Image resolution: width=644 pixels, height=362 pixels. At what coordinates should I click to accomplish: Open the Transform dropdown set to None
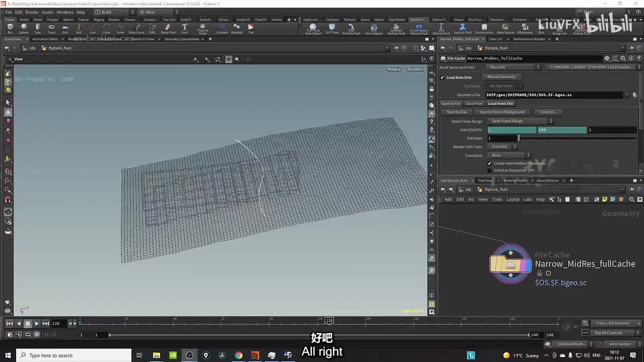pyautogui.click(x=510, y=155)
